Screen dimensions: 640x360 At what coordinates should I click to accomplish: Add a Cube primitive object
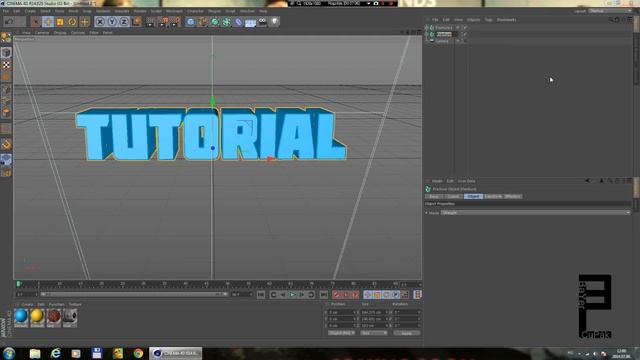pos(191,22)
